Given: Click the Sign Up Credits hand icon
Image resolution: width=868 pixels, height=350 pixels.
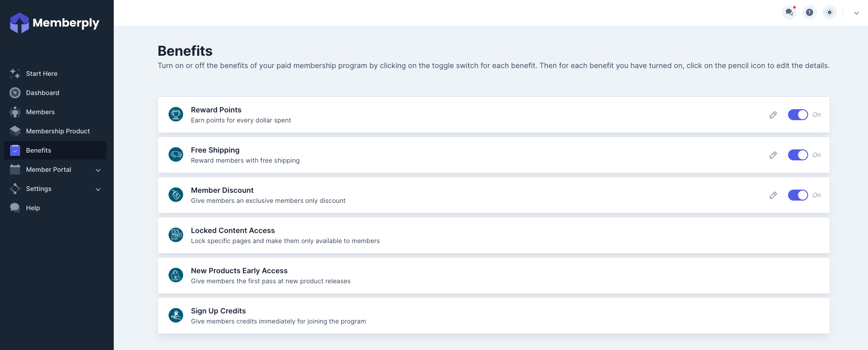Looking at the screenshot, I should click(x=175, y=315).
